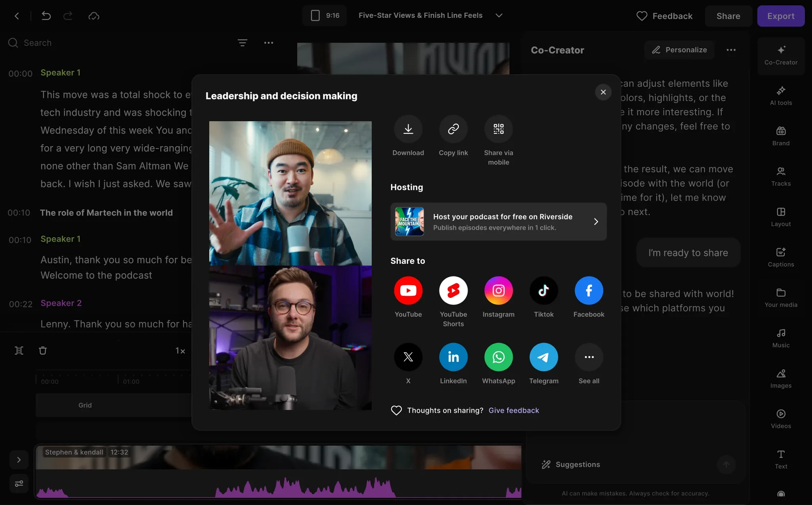812x505 pixels.
Task: Open the Layout sidebar panel
Action: 781,217
